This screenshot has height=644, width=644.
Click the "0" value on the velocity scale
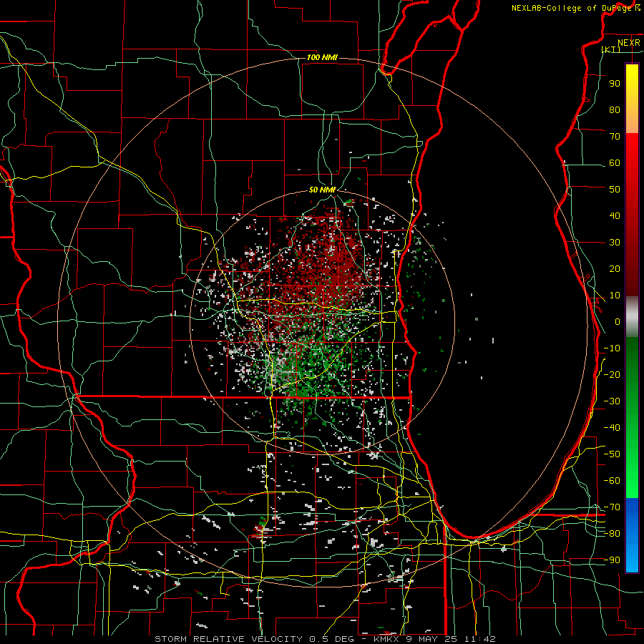(618, 322)
